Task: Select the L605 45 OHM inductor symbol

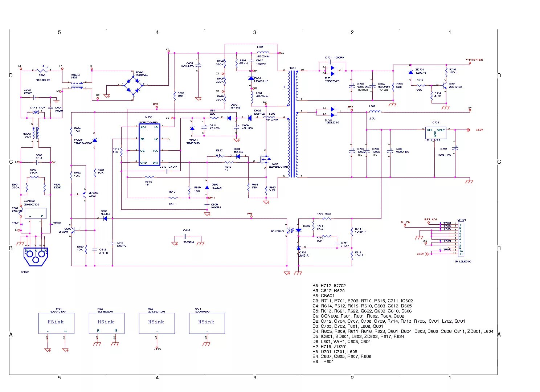Action: coord(263,53)
